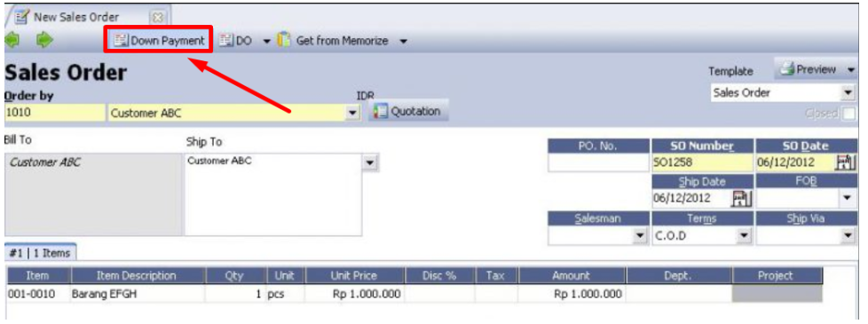868x324 pixels.
Task: Open the Ship Date calendar picker
Action: 743,198
